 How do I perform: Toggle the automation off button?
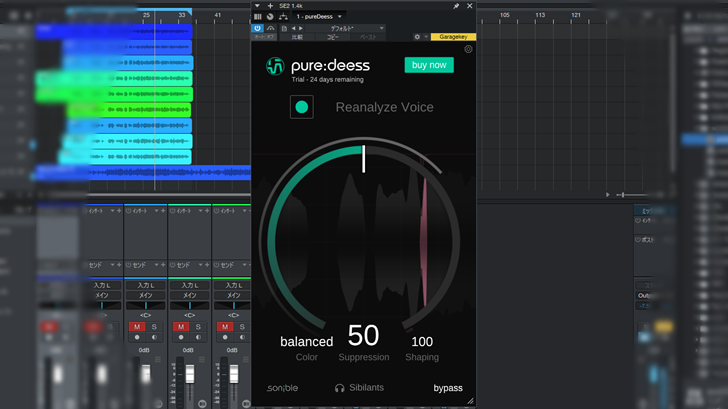pyautogui.click(x=264, y=37)
